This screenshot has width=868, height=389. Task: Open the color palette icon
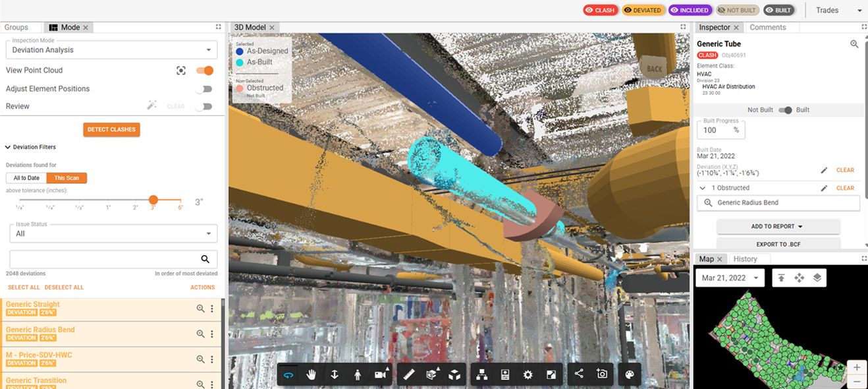click(x=629, y=374)
